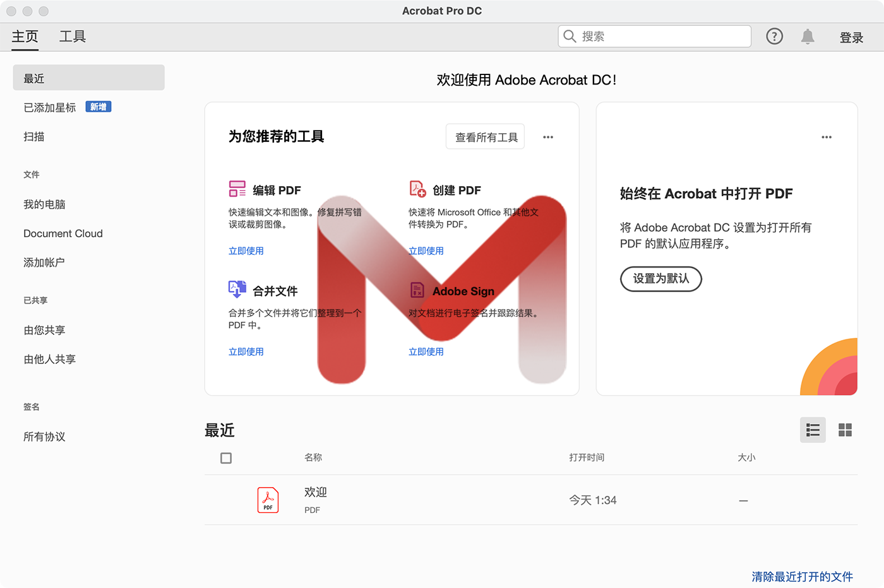This screenshot has height=588, width=884.
Task: Click the 打开时间 column header
Action: pos(587,457)
